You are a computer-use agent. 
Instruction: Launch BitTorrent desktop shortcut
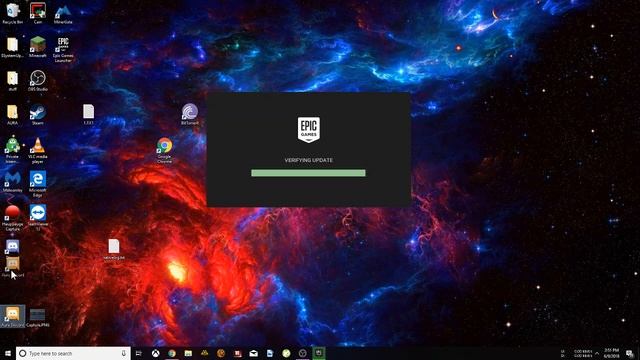190,114
